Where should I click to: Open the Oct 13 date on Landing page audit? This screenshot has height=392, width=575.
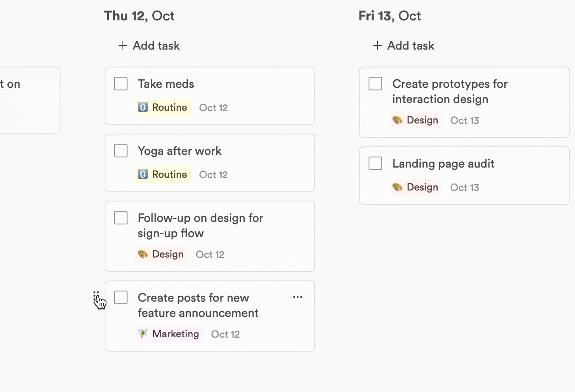465,187
